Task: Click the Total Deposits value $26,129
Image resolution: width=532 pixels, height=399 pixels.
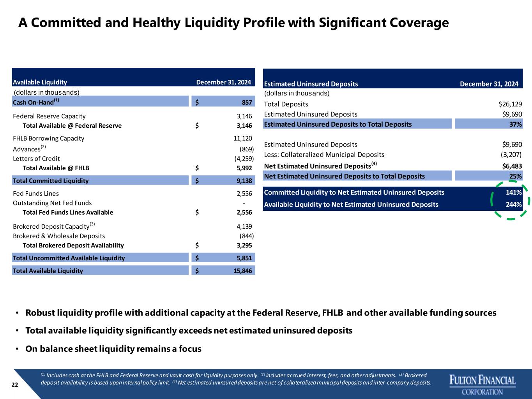Action: [510, 104]
